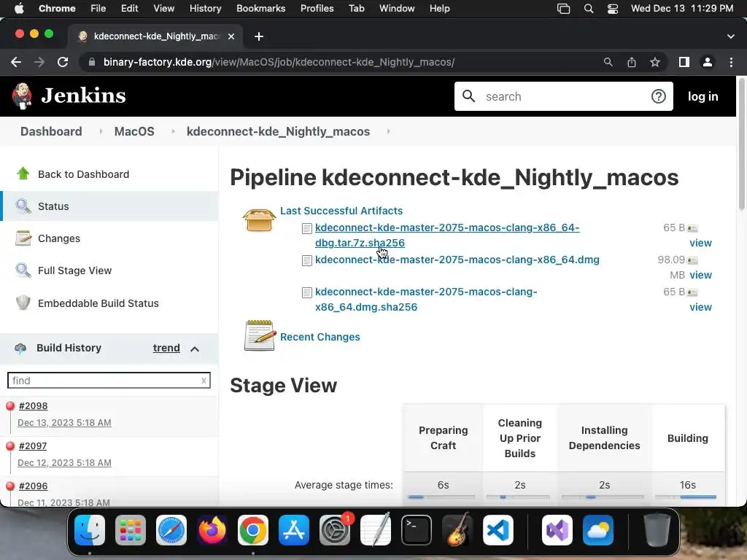This screenshot has width=747, height=560.
Task: Click the Building stage average time bar
Action: pos(686,497)
